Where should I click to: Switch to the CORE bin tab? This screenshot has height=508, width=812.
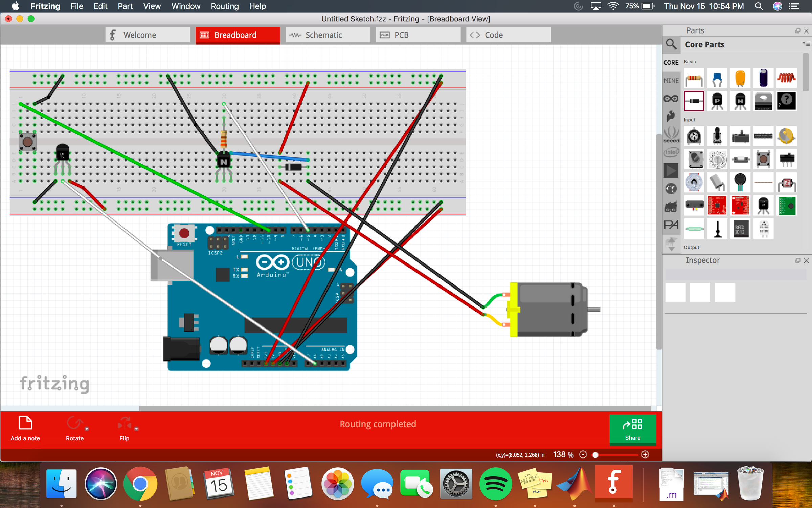click(x=671, y=62)
